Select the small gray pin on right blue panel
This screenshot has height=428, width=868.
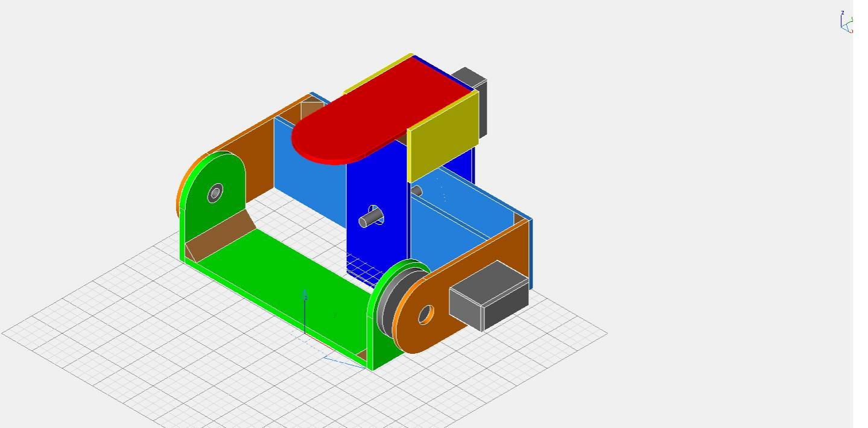417,191
